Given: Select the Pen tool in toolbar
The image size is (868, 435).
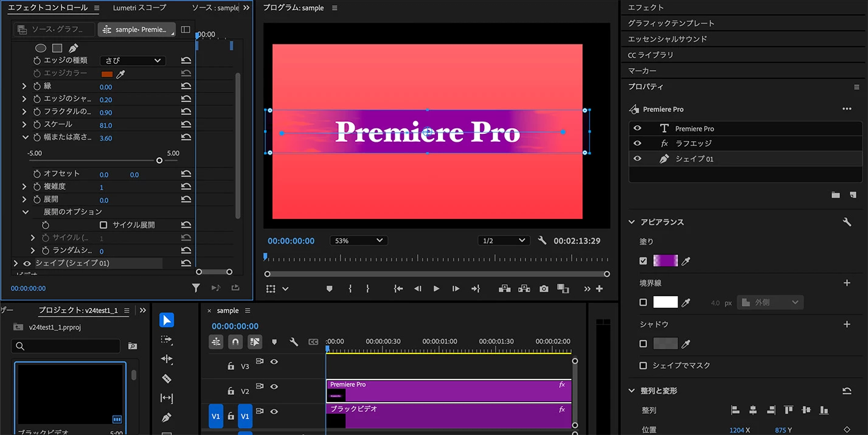Looking at the screenshot, I should coord(167,418).
